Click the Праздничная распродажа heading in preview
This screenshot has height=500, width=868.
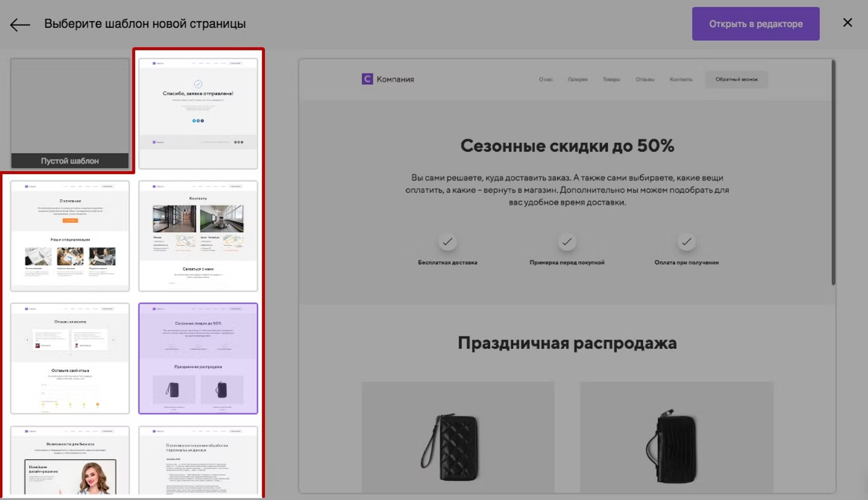coord(567,343)
